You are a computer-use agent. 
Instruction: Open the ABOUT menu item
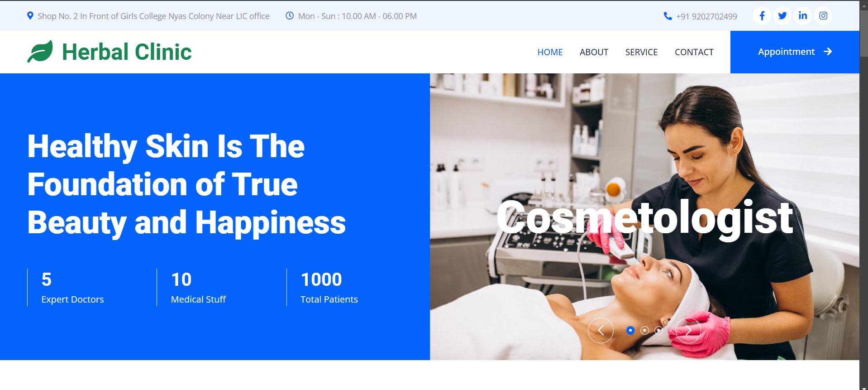(x=594, y=52)
